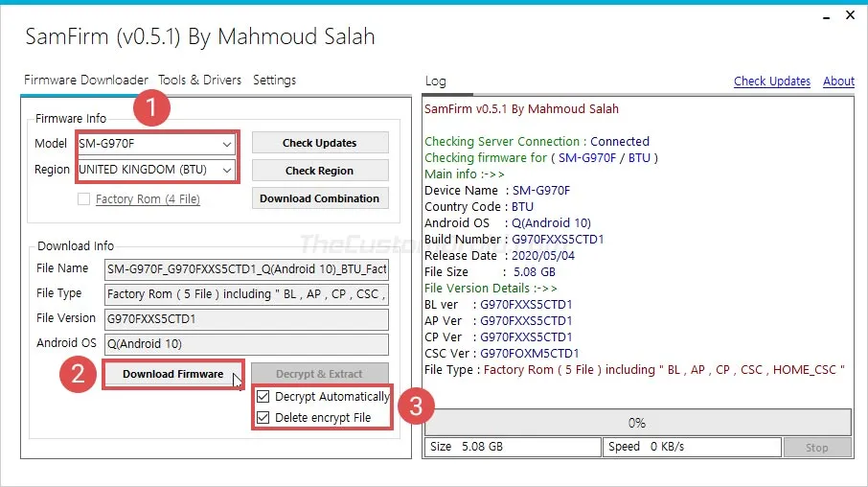Click the Stop button
868x487 pixels.
(x=817, y=448)
